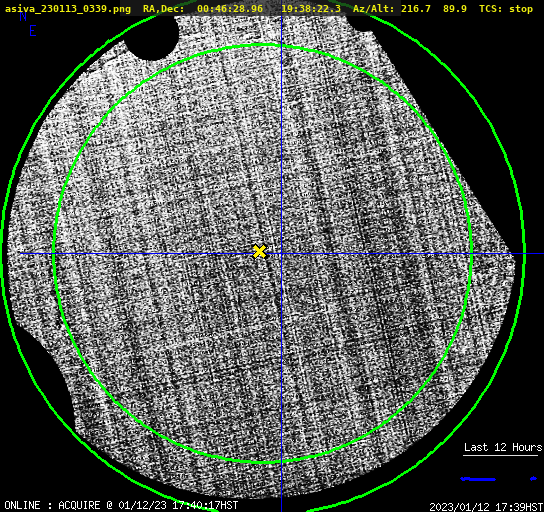Click the crosshair intersection at image center

(x=281, y=254)
